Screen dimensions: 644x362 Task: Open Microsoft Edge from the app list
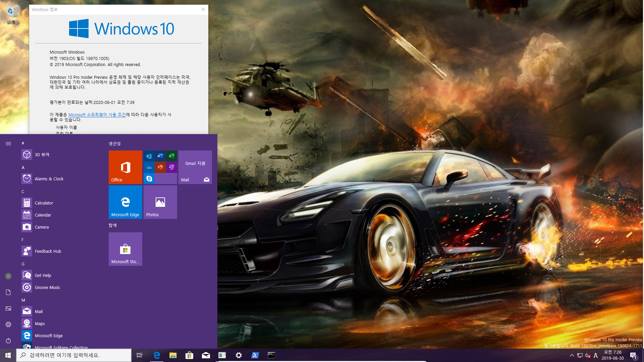(60, 336)
